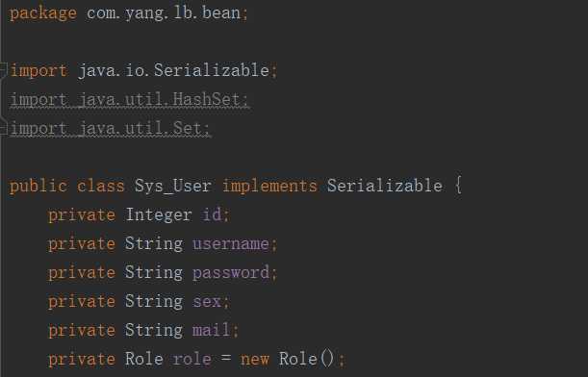Click Serializable in the class declaration
This screenshot has width=588, height=377.
pyautogui.click(x=385, y=186)
